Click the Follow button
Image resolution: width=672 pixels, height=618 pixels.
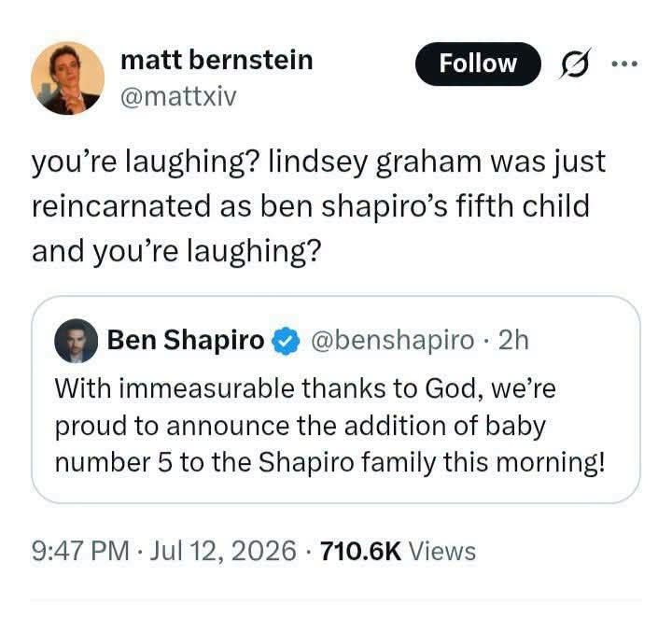(x=478, y=63)
